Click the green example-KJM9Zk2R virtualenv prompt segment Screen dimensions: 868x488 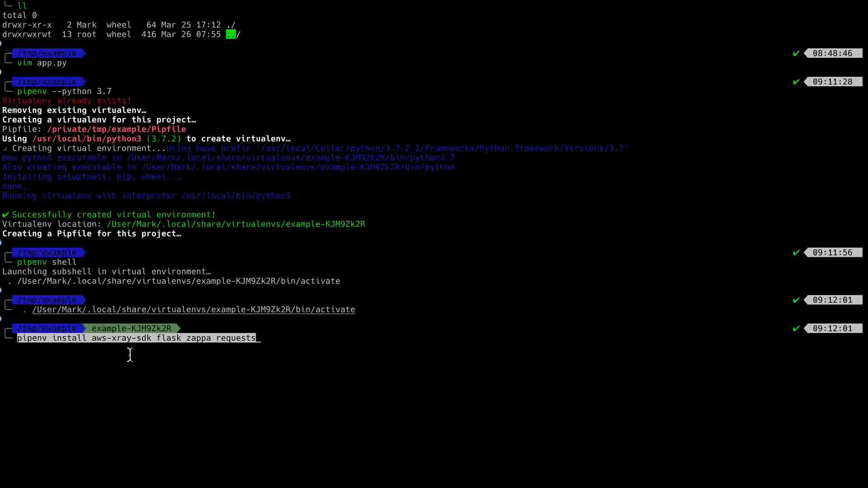[131, 328]
